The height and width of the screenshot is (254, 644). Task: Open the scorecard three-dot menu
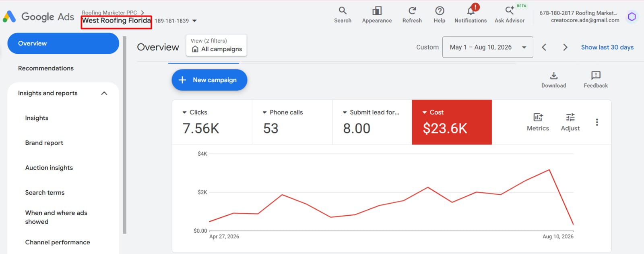597,122
